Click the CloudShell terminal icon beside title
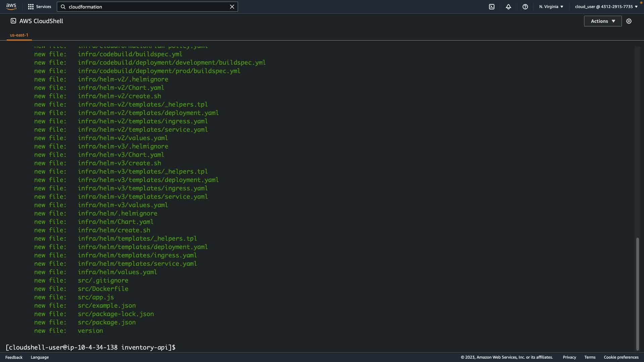The height and width of the screenshot is (362, 644). (x=13, y=21)
